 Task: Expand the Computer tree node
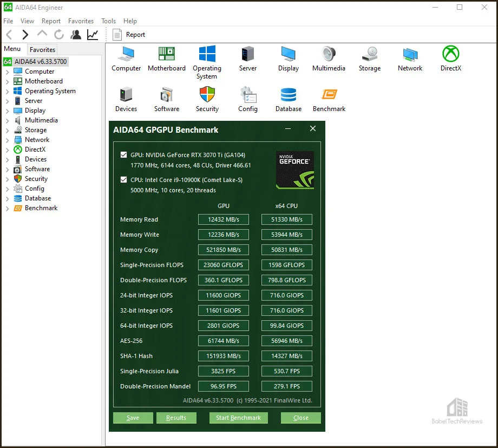pos(7,72)
